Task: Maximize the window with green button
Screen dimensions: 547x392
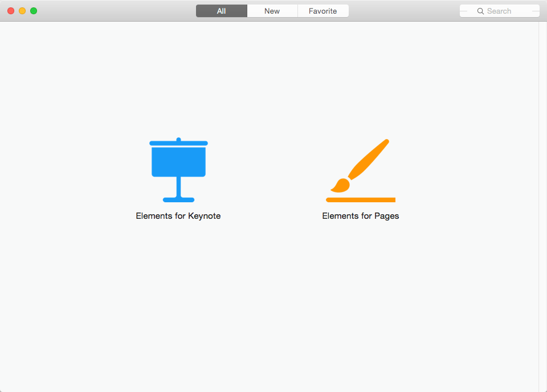Action: 34,11
